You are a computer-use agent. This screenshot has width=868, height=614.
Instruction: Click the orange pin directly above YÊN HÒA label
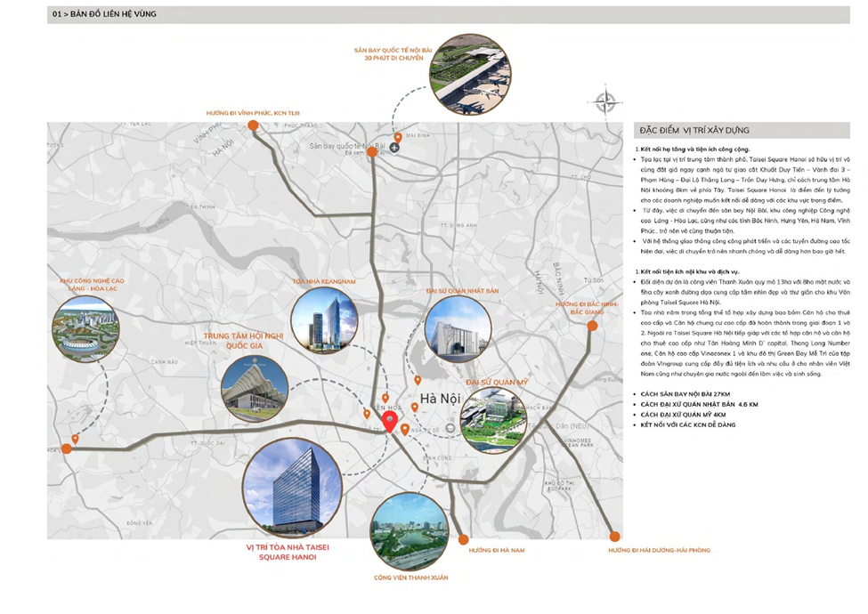(x=385, y=399)
